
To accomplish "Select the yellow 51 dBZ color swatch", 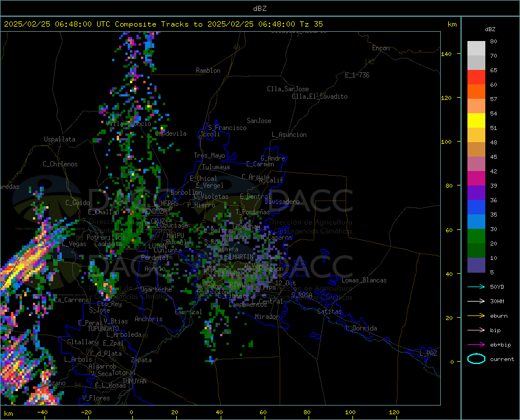I will click(x=476, y=121).
